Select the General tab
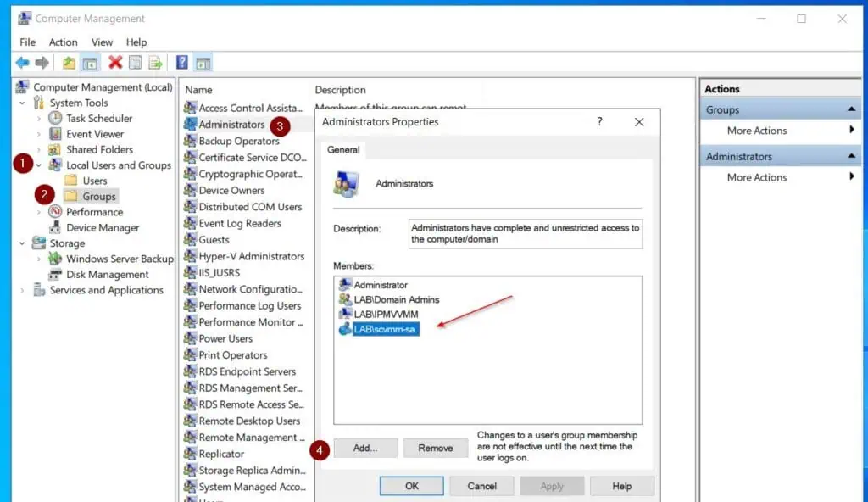 (343, 149)
